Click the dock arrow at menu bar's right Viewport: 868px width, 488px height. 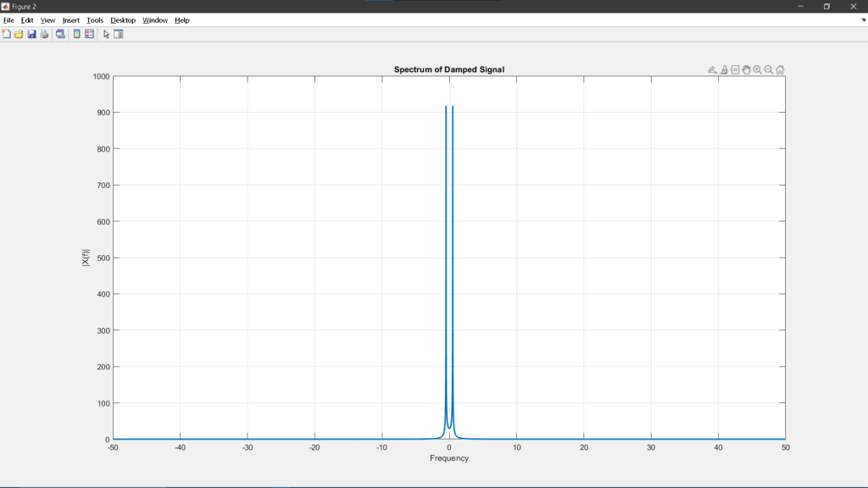point(863,20)
